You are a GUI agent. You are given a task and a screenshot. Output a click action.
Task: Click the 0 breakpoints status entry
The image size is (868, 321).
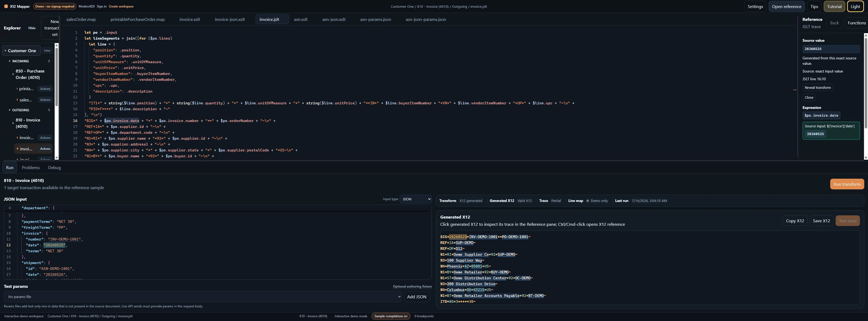tap(424, 316)
